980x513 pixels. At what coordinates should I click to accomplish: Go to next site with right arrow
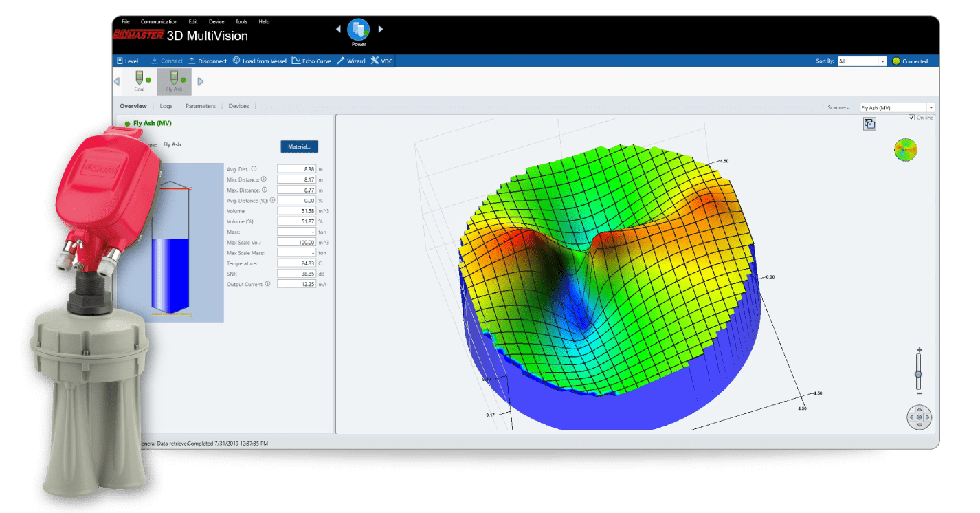tap(380, 29)
